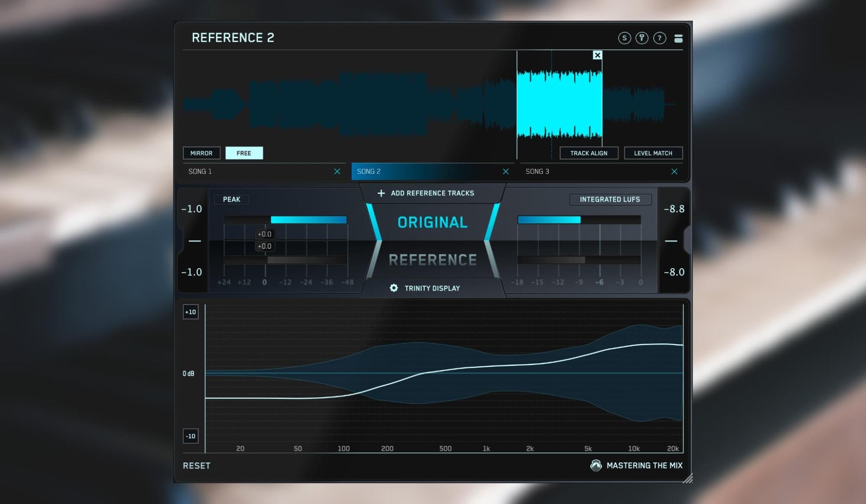Click Reset at bottom left
This screenshot has width=866, height=504.
coord(197,465)
